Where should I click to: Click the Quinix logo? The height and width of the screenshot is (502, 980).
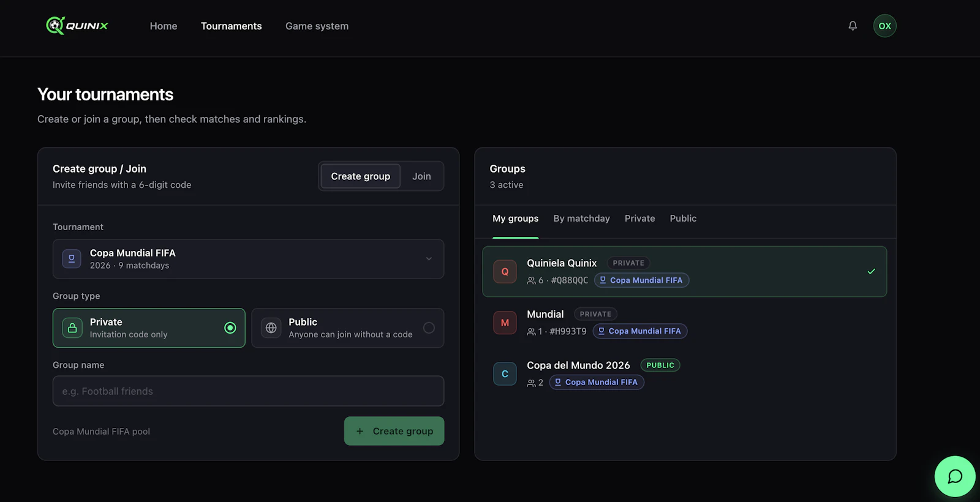[x=77, y=26]
